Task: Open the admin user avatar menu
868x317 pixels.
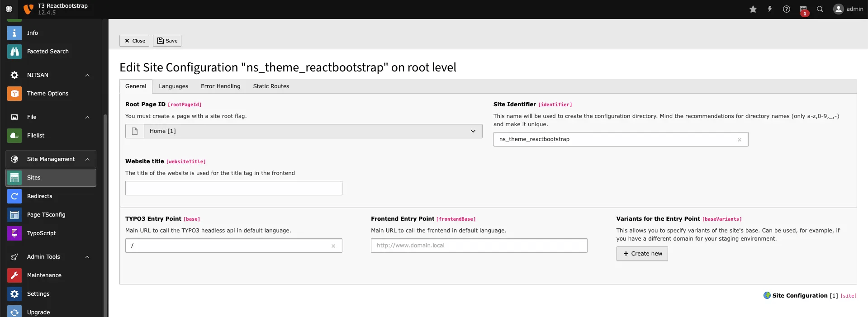Action: point(848,9)
